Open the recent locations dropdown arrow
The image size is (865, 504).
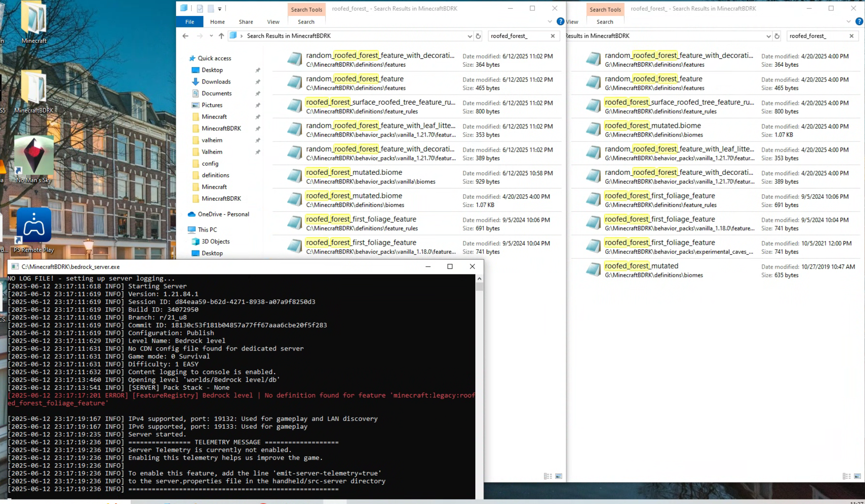pyautogui.click(x=211, y=36)
